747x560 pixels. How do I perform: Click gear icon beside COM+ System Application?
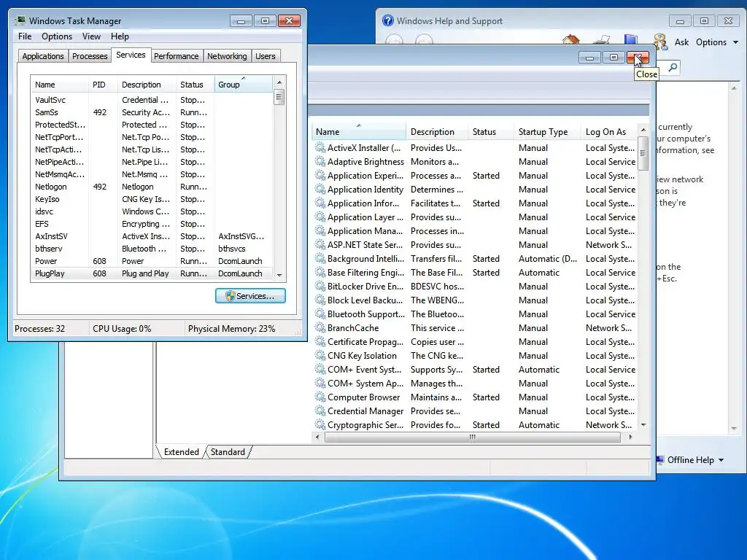point(320,383)
